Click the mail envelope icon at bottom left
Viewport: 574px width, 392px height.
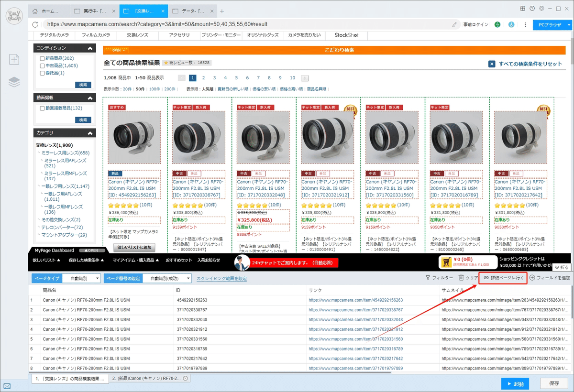pyautogui.click(x=7, y=386)
